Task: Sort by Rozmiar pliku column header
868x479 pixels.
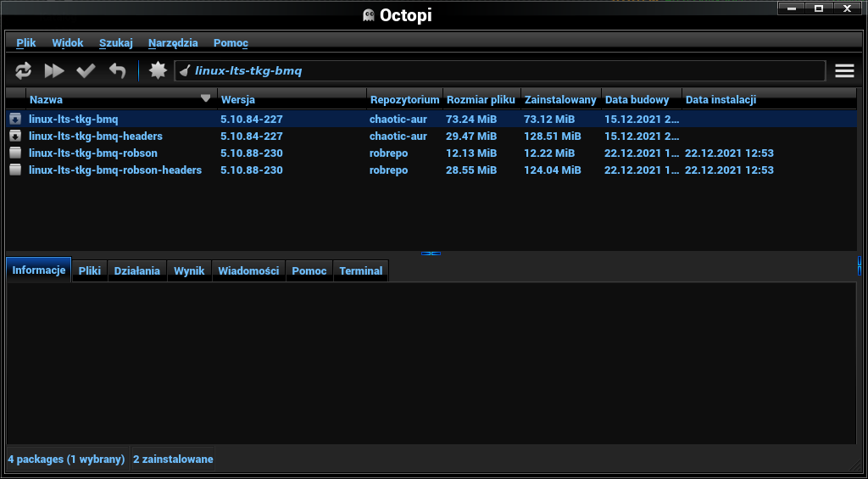Action: coord(481,100)
